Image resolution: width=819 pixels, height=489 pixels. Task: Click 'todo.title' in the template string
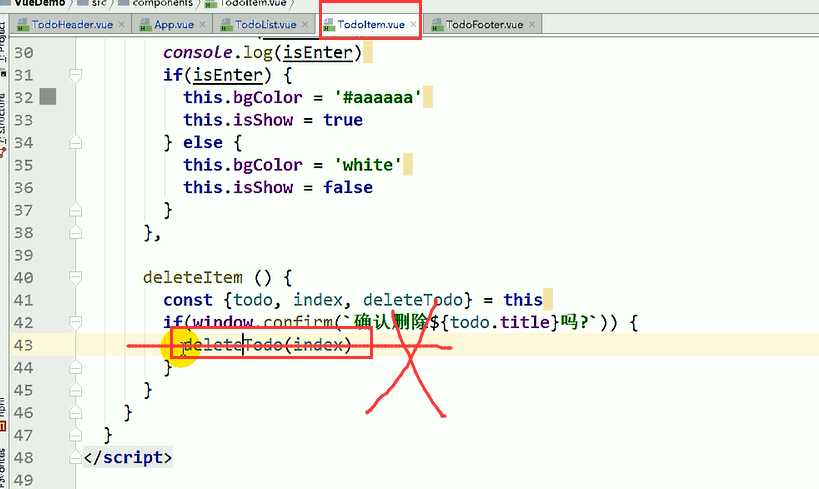pos(500,322)
